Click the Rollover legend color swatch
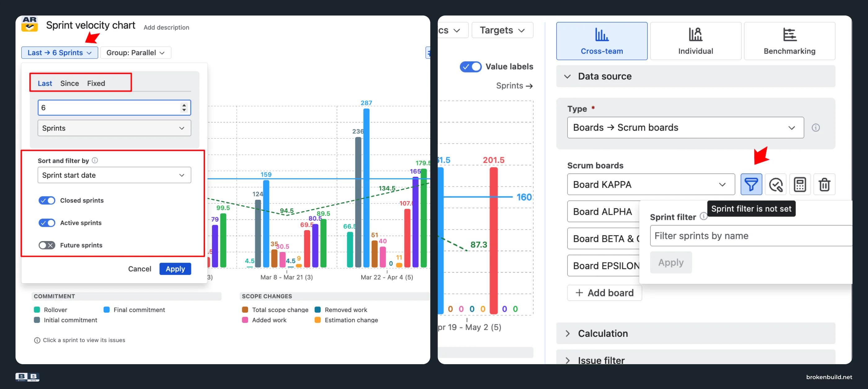 (37, 310)
